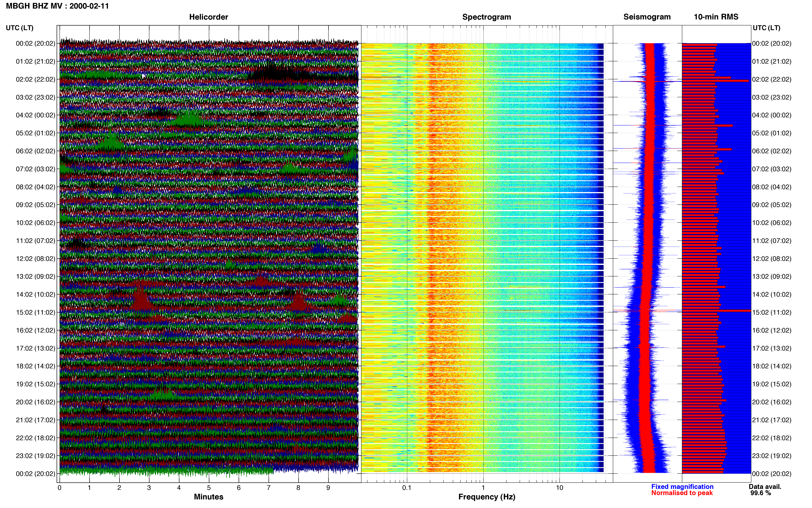Click left time label '01:02 (21:02)'
Image resolution: width=812 pixels, height=508 pixels.
36,61
